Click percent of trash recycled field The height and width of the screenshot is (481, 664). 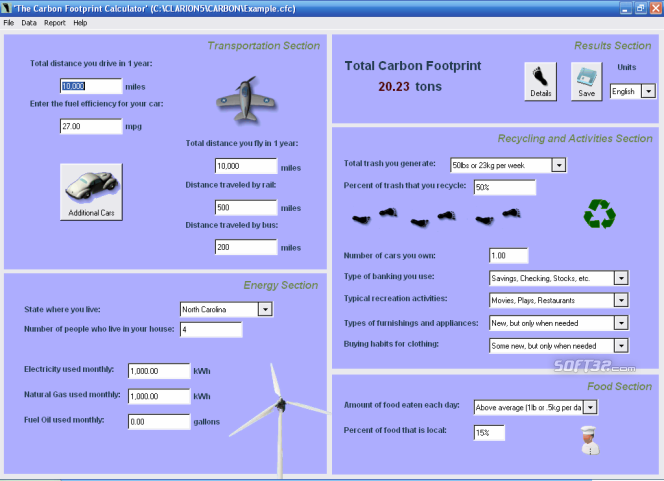point(505,187)
